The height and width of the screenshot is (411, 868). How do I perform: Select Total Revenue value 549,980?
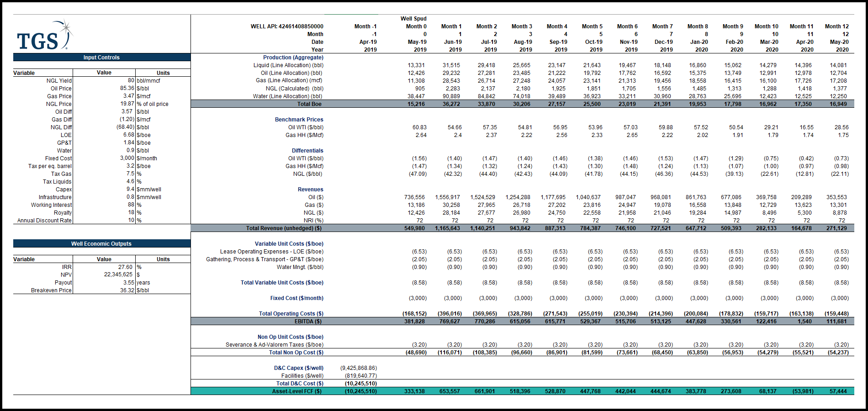click(414, 228)
